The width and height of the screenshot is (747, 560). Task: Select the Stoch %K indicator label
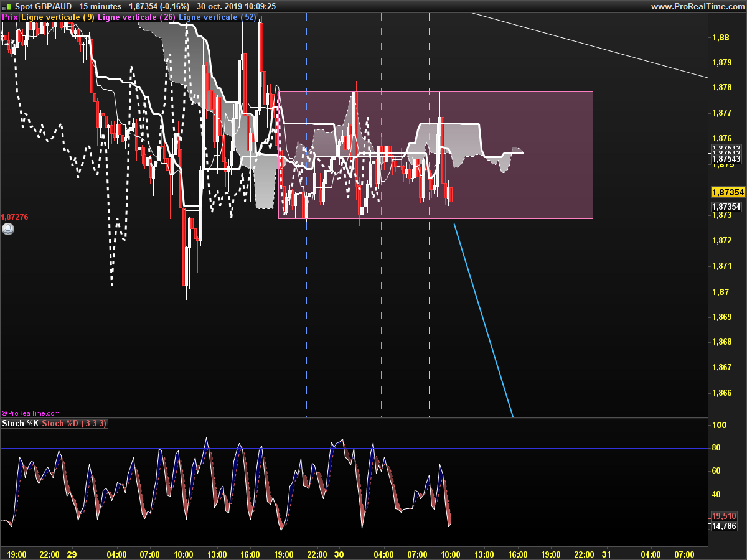[21, 424]
